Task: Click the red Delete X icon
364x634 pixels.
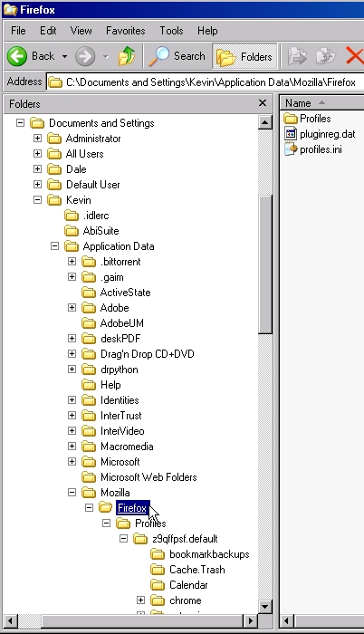Action: pos(355,56)
